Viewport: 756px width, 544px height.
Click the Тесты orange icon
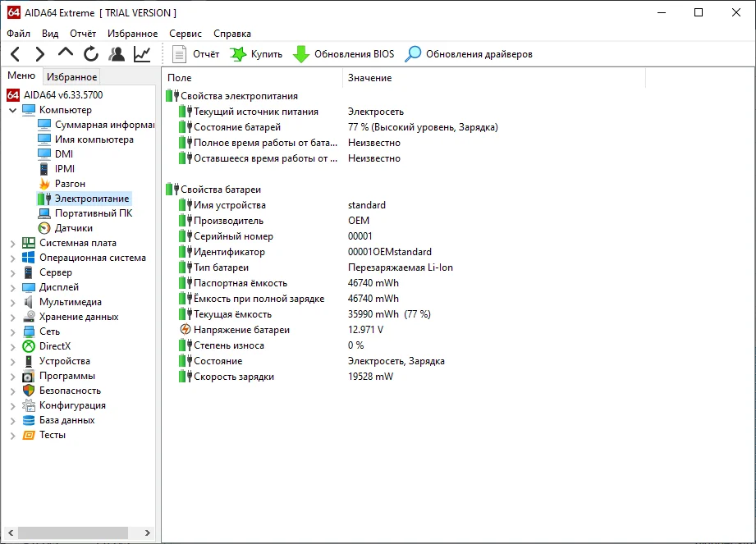pos(29,435)
